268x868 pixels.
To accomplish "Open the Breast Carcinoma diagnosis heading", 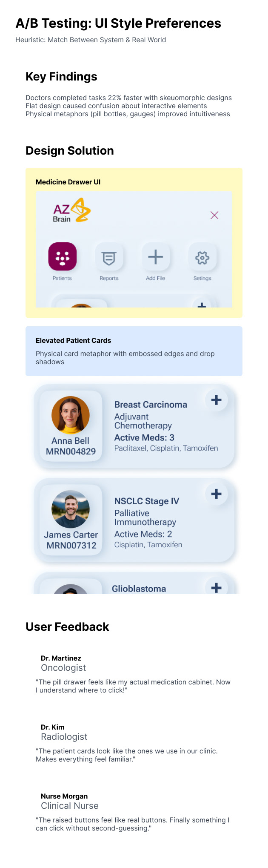I will pos(151,405).
